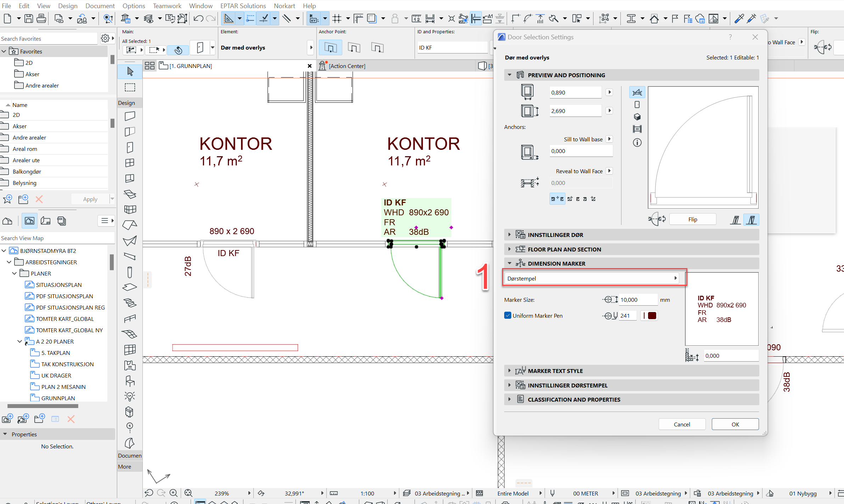Click the Wall tool in Design toolbox
Screen dimensions: 844x504
point(130,116)
